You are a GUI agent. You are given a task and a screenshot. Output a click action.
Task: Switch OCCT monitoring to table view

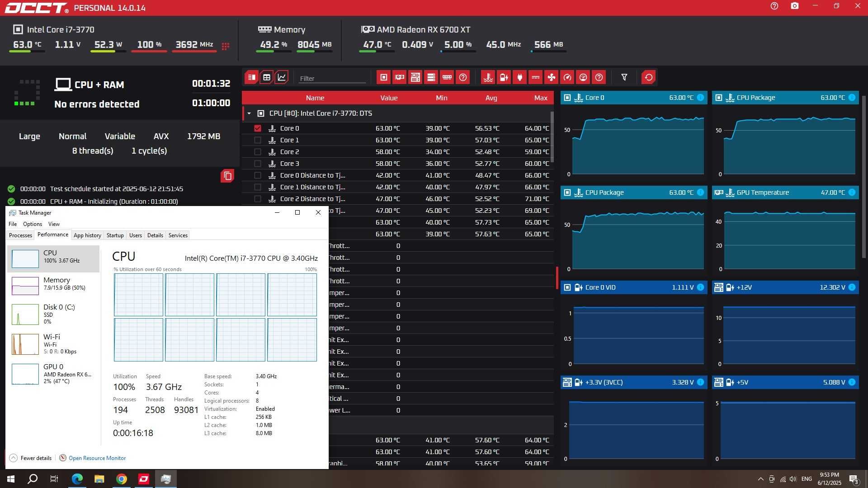(x=267, y=77)
